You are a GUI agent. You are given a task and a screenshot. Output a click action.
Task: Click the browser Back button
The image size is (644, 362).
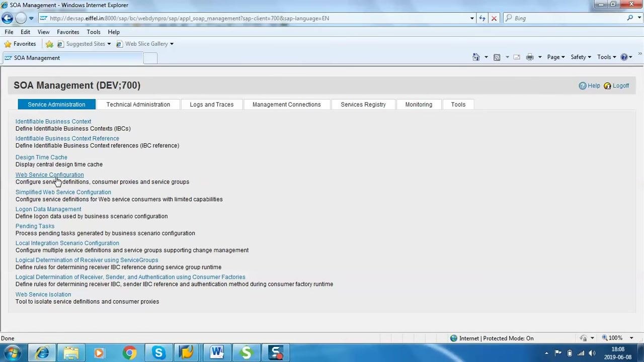(x=7, y=18)
